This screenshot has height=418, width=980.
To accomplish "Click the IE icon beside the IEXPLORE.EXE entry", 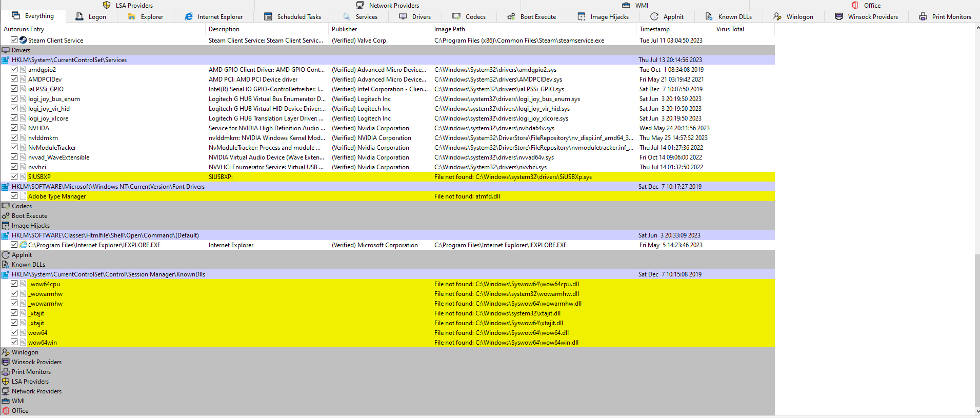I will coord(23,245).
